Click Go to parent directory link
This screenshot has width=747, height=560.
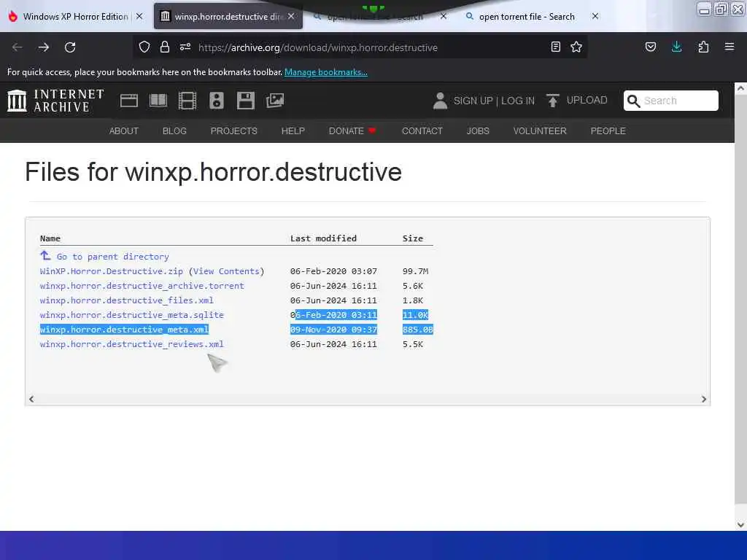tap(113, 257)
